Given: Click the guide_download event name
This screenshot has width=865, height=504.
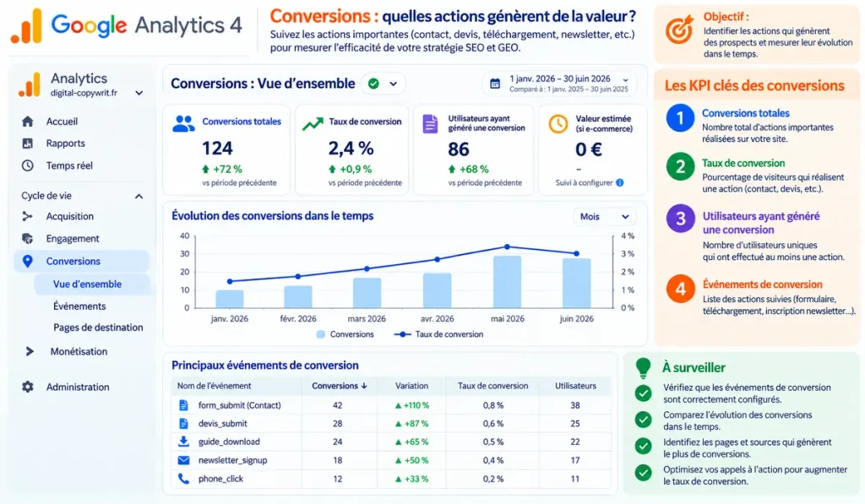Looking at the screenshot, I should click(x=229, y=442).
